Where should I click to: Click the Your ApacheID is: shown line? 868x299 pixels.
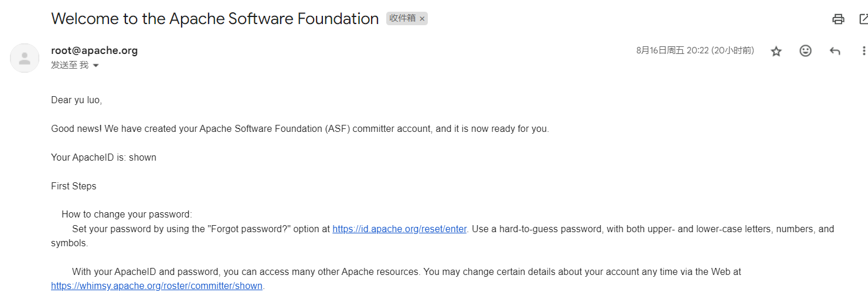[103, 158]
